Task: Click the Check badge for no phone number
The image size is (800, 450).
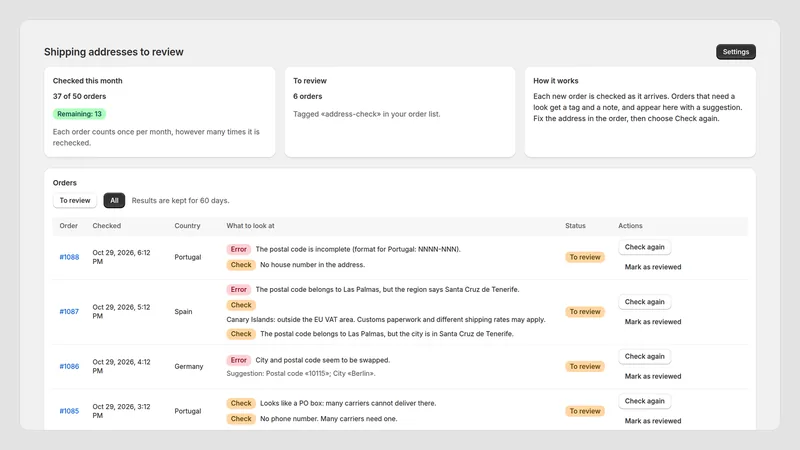Action: point(241,419)
